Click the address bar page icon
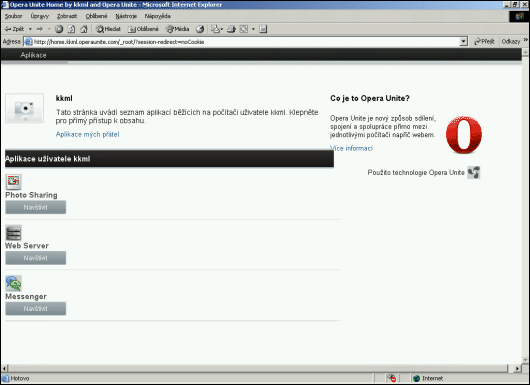The width and height of the screenshot is (530, 385). click(x=28, y=42)
